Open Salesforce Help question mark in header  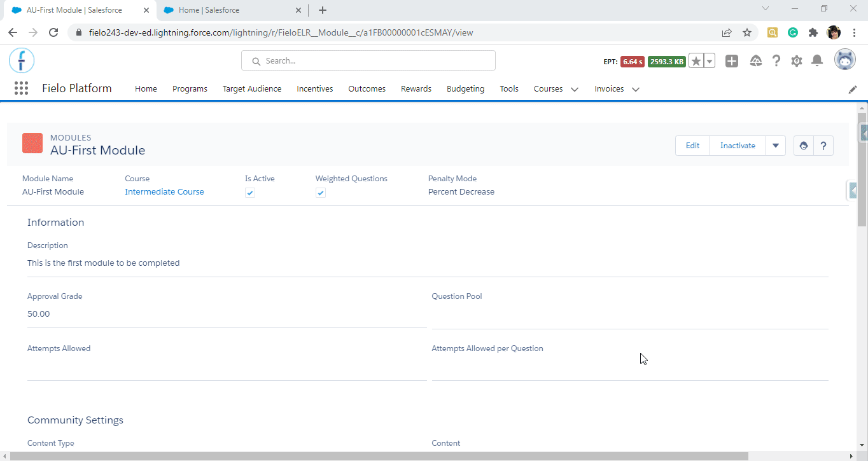(776, 61)
